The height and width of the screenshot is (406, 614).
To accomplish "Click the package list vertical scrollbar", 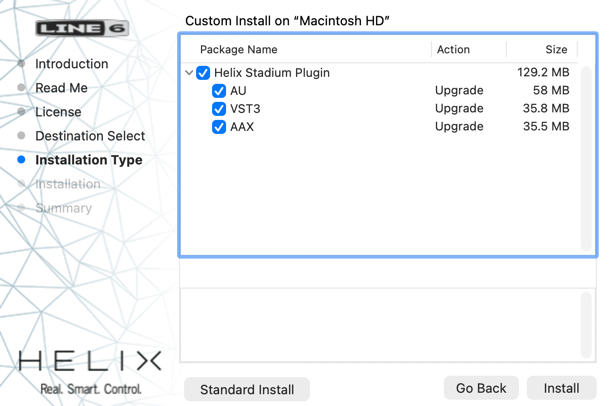I will 586,159.
